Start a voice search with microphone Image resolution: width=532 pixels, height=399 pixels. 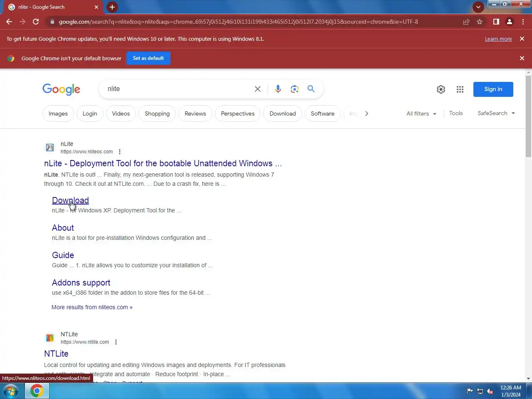click(278, 89)
